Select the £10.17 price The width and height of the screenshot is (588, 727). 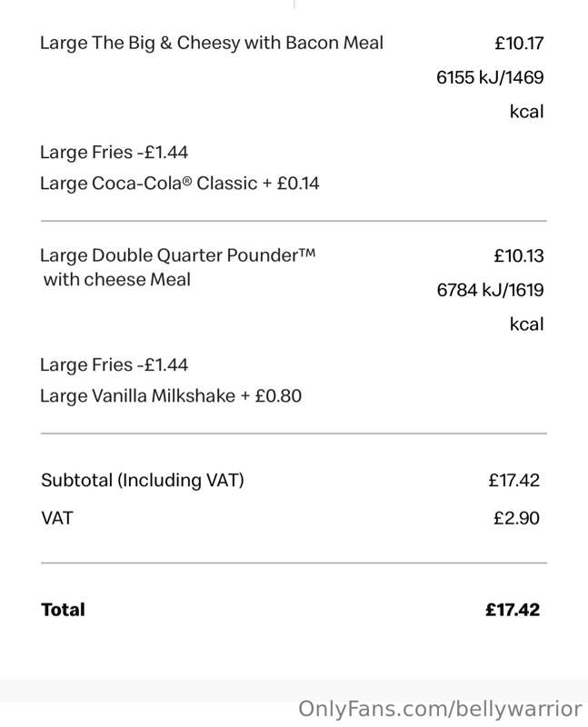pos(519,43)
